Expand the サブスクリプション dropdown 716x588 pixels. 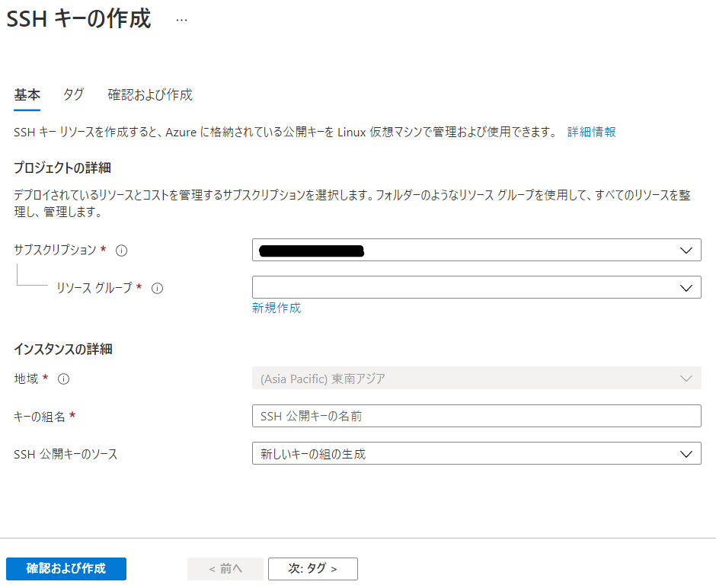(x=476, y=250)
